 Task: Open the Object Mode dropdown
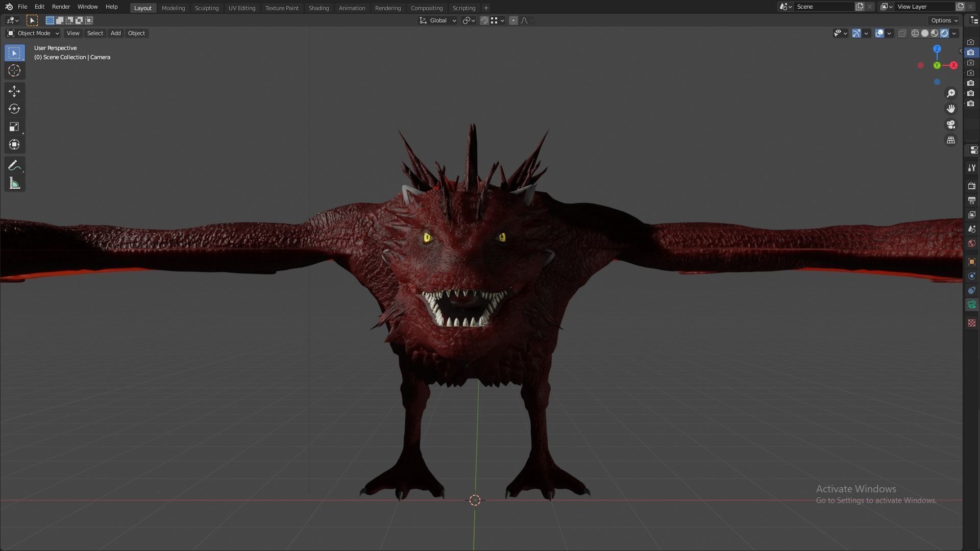[33, 33]
